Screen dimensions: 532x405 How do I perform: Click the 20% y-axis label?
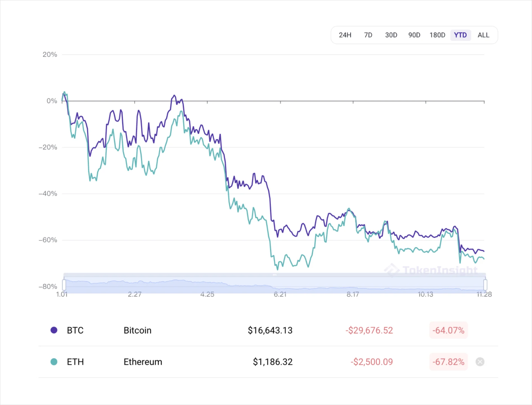(50, 55)
